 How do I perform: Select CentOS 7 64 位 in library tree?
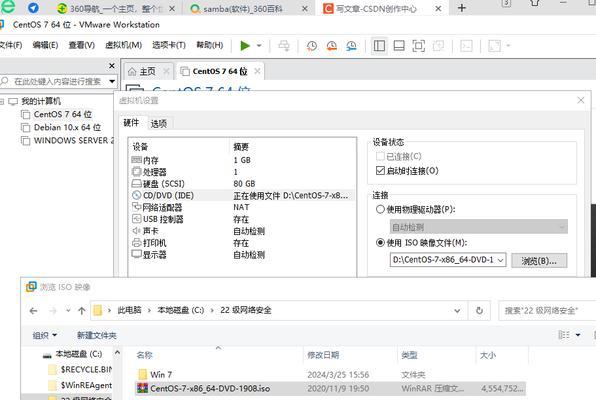(x=62, y=114)
